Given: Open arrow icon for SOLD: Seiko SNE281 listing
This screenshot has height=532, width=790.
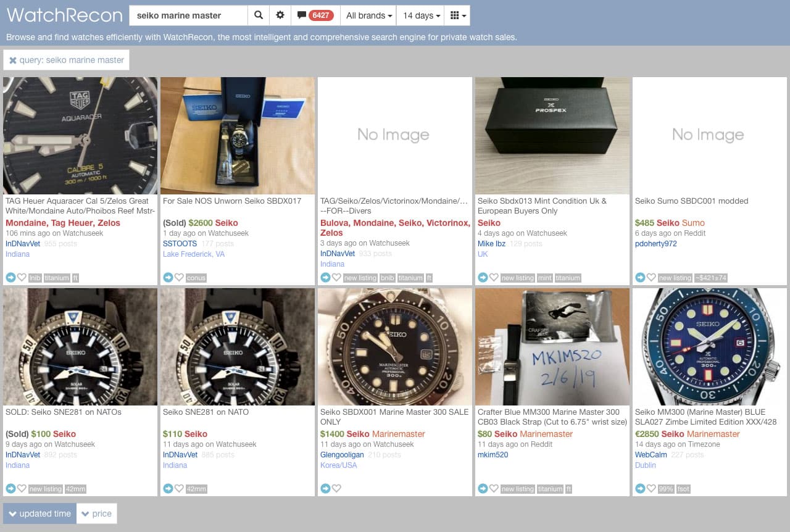Looking at the screenshot, I should click(10, 489).
